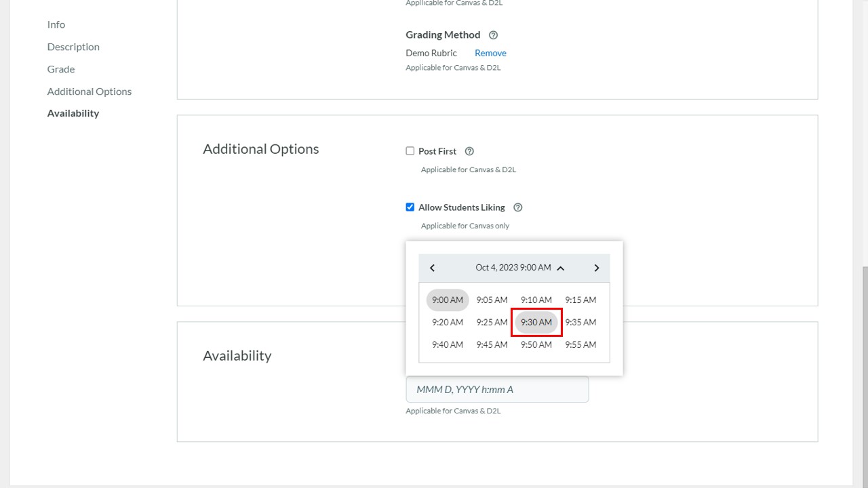Select 9:40 AM time slot
The image size is (868, 488).
[x=448, y=345]
